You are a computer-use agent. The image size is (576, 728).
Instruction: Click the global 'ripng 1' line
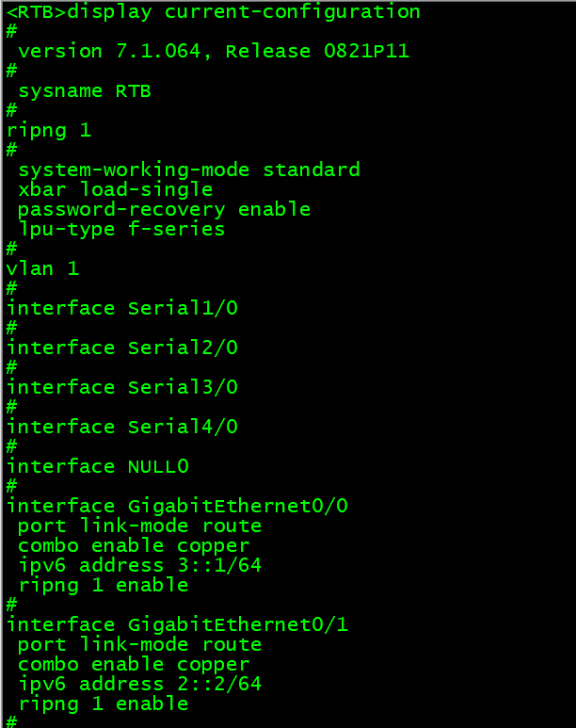49,131
